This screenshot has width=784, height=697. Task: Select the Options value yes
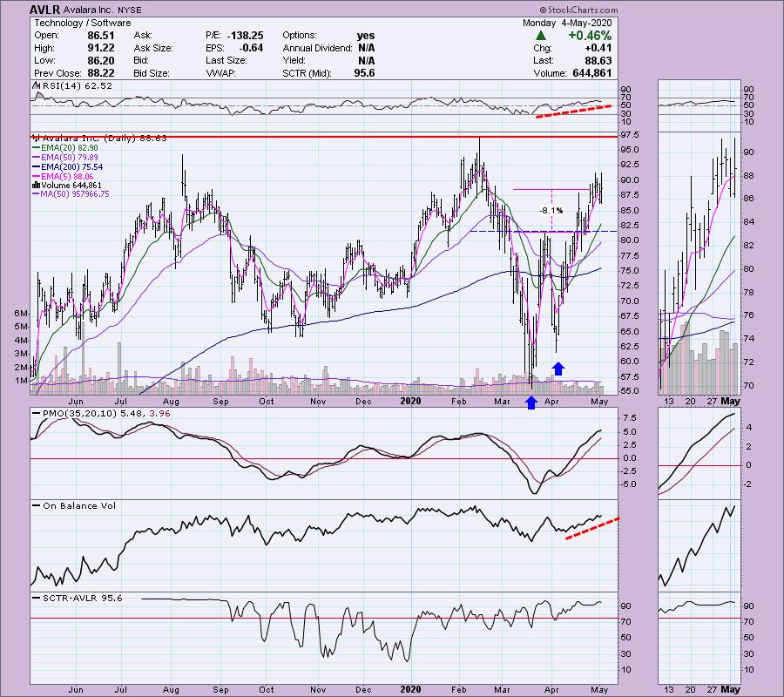[366, 36]
